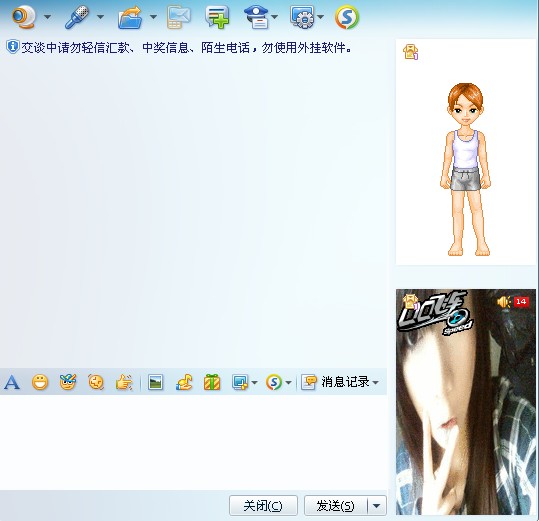
Task: Click the send SMS message icon
Action: (x=179, y=17)
